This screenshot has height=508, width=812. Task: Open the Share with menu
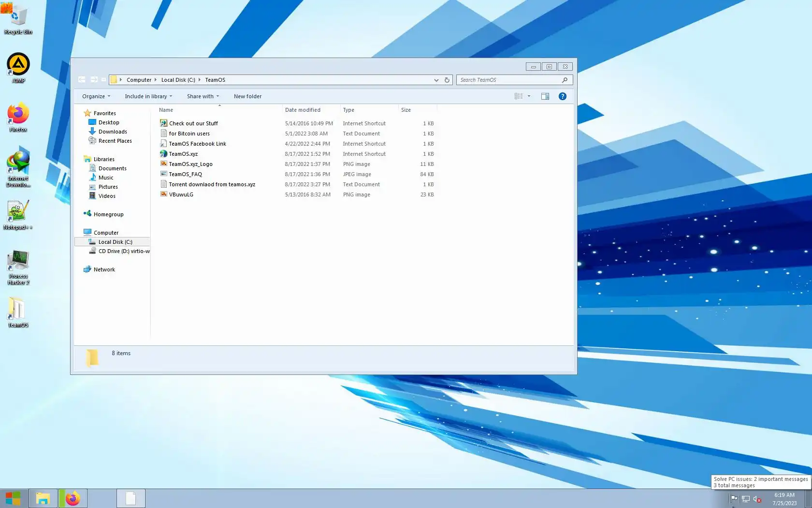click(x=203, y=96)
